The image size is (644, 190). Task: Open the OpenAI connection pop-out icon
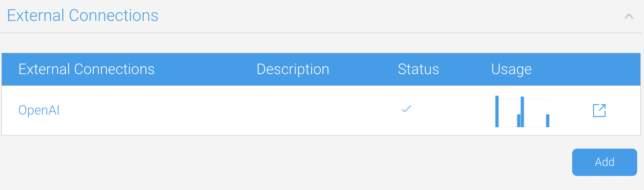click(x=599, y=110)
